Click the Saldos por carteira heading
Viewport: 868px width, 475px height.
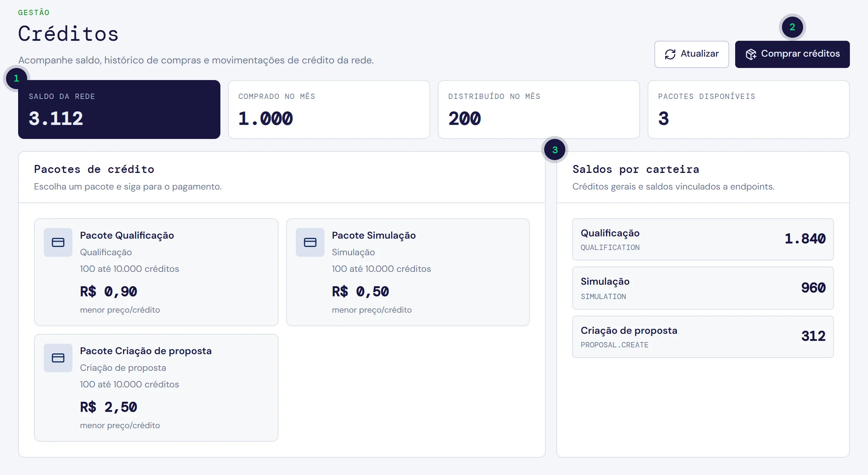636,169
